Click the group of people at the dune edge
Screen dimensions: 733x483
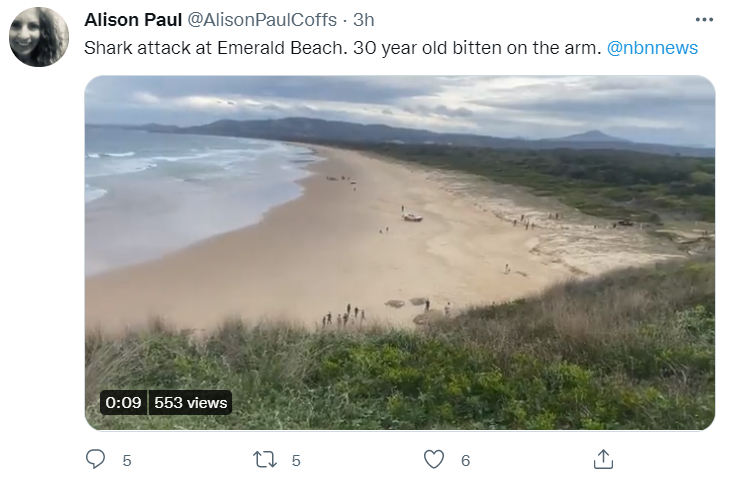pos(344,316)
